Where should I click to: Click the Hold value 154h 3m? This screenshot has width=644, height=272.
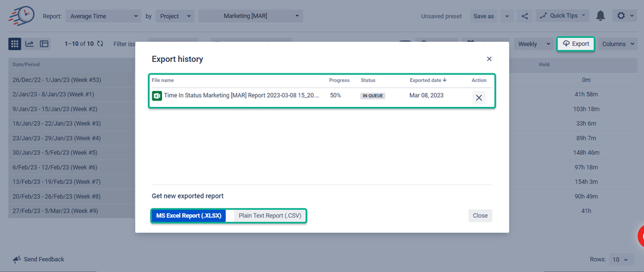586,182
